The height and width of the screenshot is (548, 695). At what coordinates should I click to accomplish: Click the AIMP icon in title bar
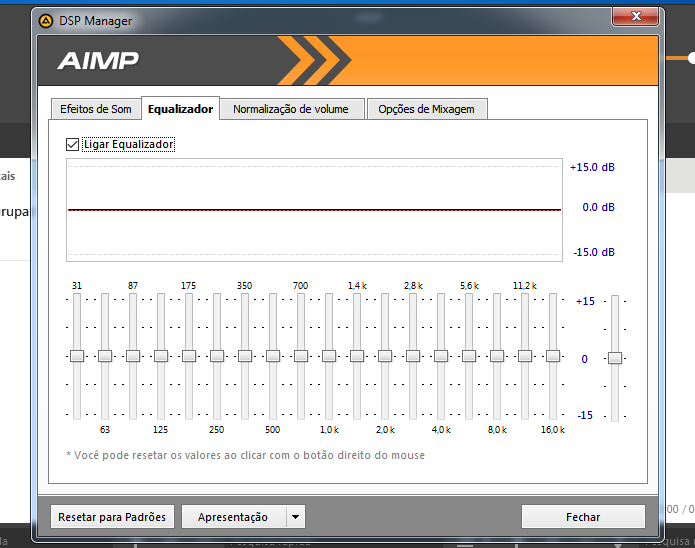(46, 21)
